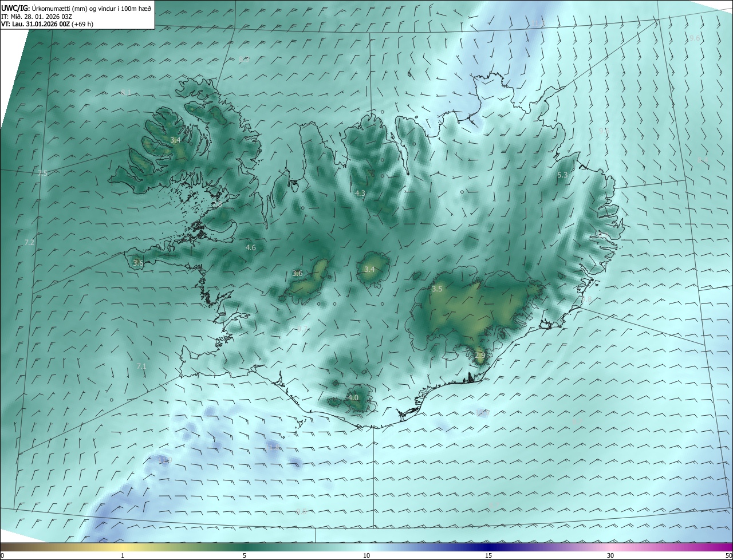The height and width of the screenshot is (560, 733).
Task: Click the '7.1' value label
Action: (x=141, y=366)
